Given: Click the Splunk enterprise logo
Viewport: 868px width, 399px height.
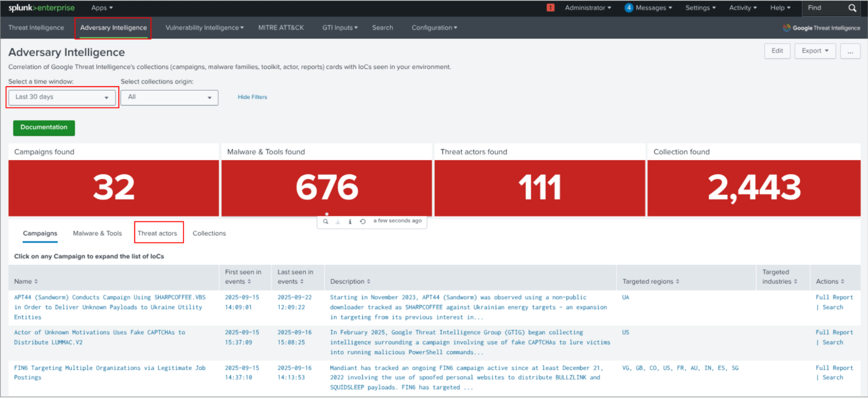Looking at the screenshot, I should [x=42, y=8].
